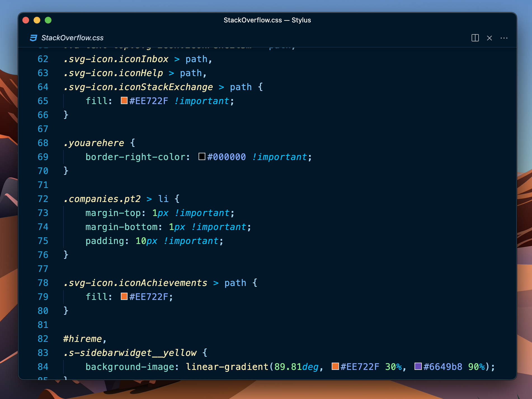The image size is (532, 399).
Task: Click 'fill' property on line 65
Action: [96, 101]
